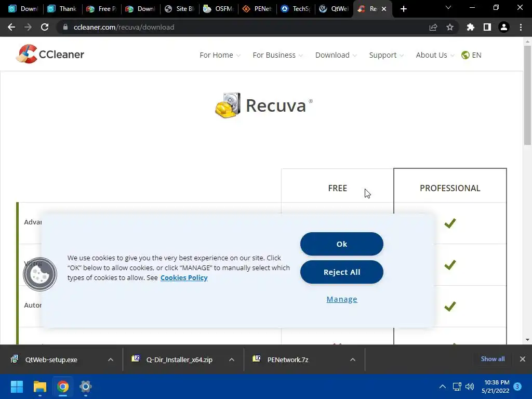The height and width of the screenshot is (399, 532).
Task: Switch to the TechSp browser tab
Action: point(296,9)
